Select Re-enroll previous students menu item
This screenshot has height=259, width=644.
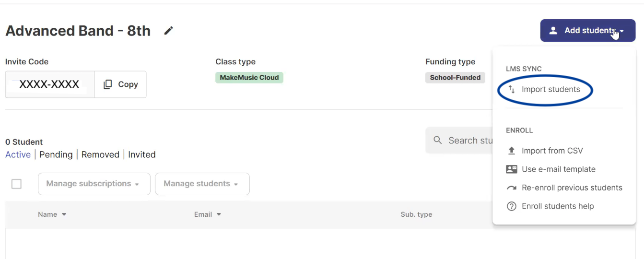pos(564,188)
